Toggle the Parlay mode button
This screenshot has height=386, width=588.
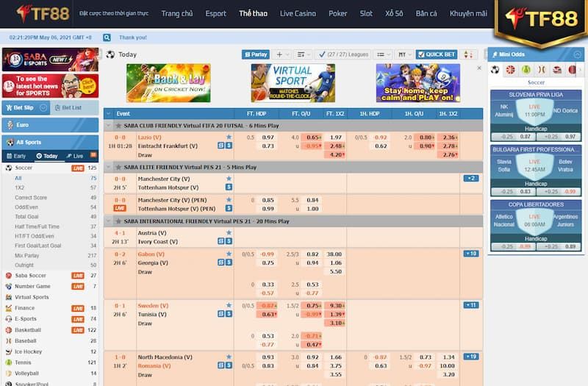[256, 54]
